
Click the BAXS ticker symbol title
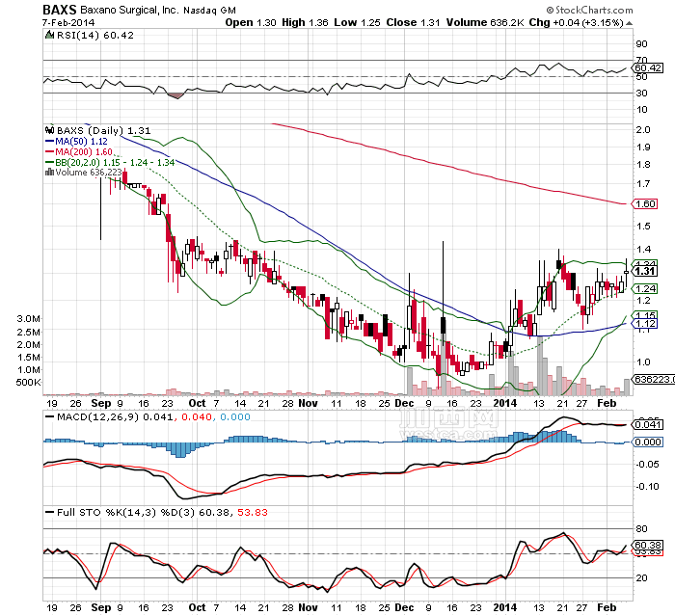pyautogui.click(x=60, y=10)
